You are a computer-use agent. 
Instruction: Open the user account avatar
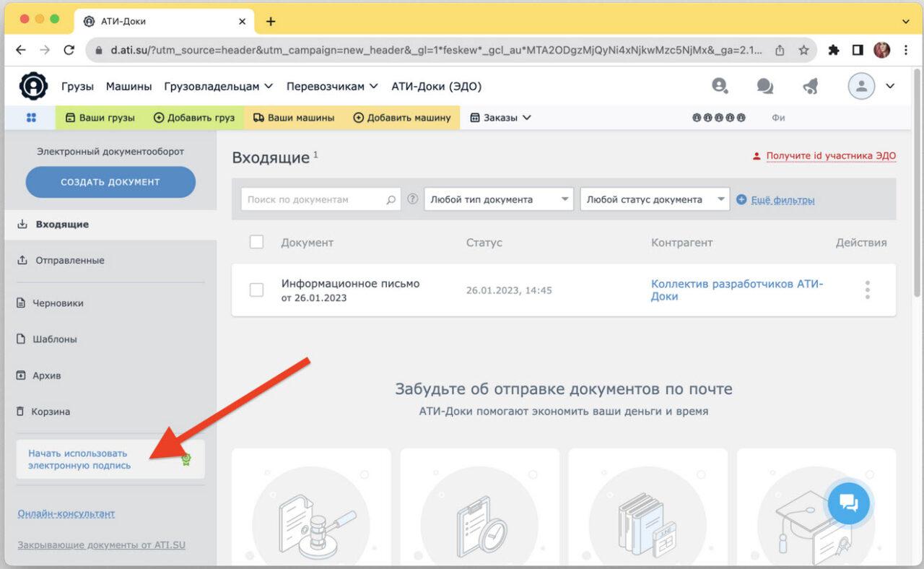pyautogui.click(x=861, y=86)
